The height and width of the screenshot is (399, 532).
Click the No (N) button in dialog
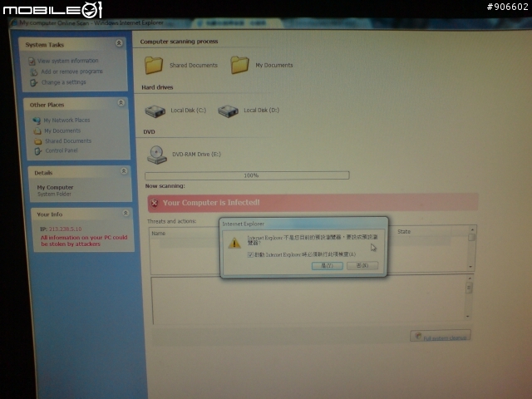362,265
